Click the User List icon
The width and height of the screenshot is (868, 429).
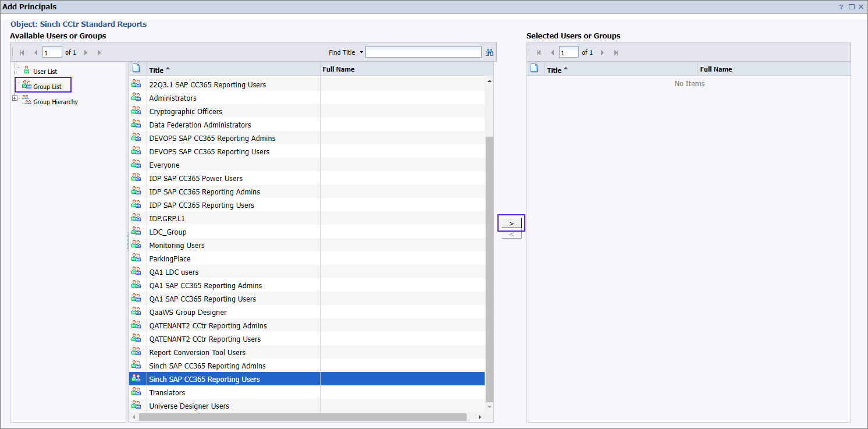(x=26, y=70)
